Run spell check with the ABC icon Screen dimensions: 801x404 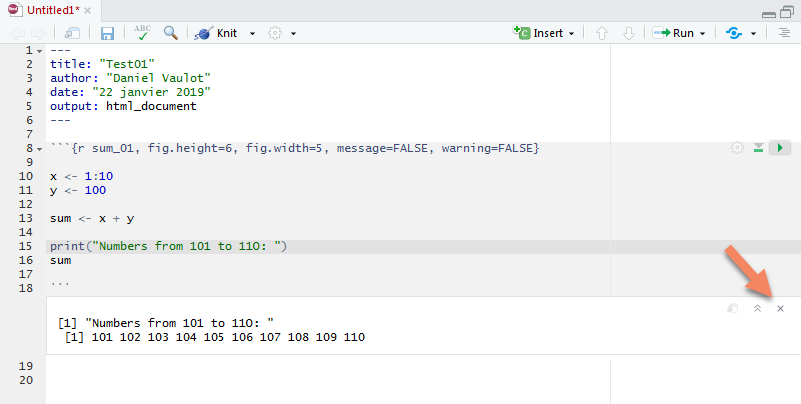coord(142,33)
